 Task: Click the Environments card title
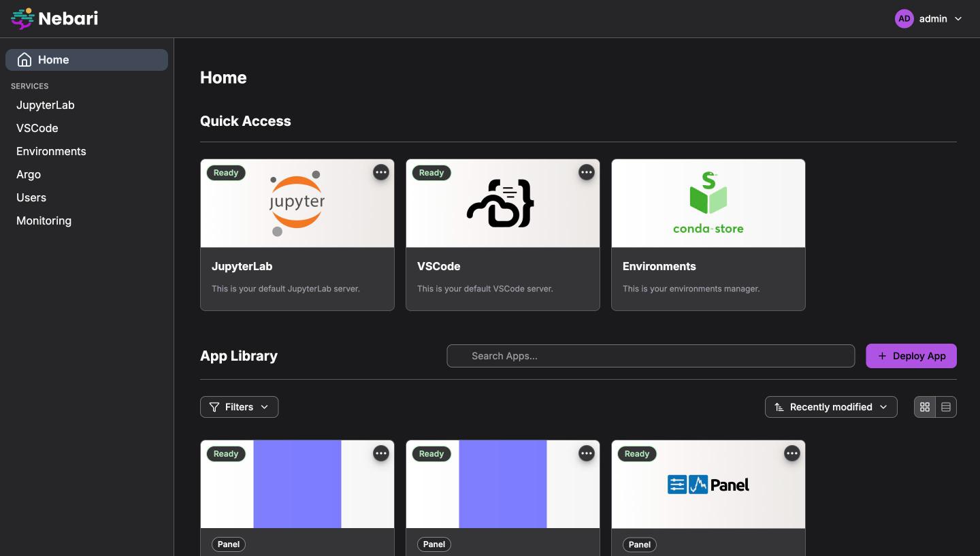click(659, 266)
